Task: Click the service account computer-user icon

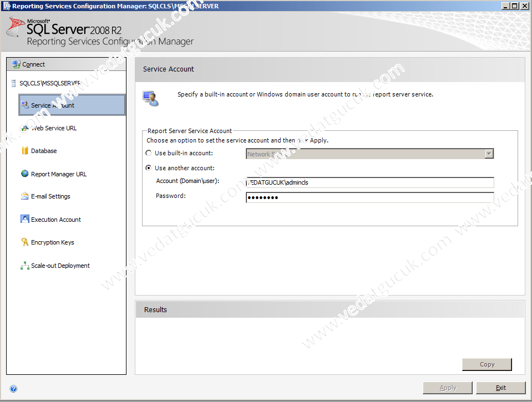Action: (151, 98)
